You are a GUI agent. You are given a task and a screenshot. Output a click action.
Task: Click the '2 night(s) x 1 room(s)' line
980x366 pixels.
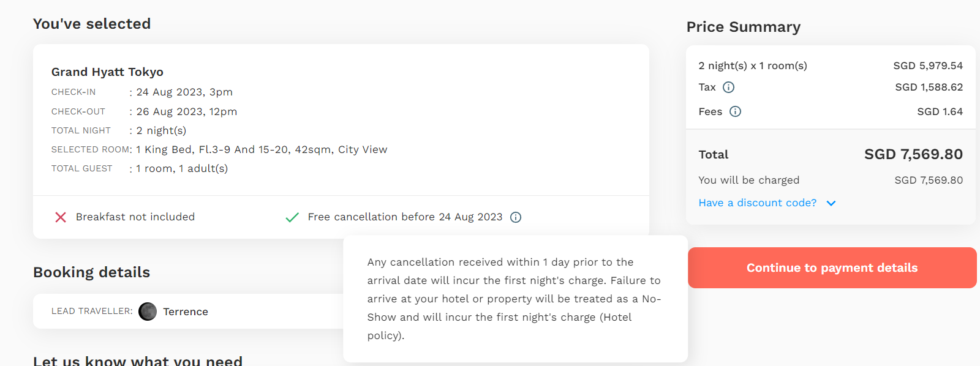[753, 65]
